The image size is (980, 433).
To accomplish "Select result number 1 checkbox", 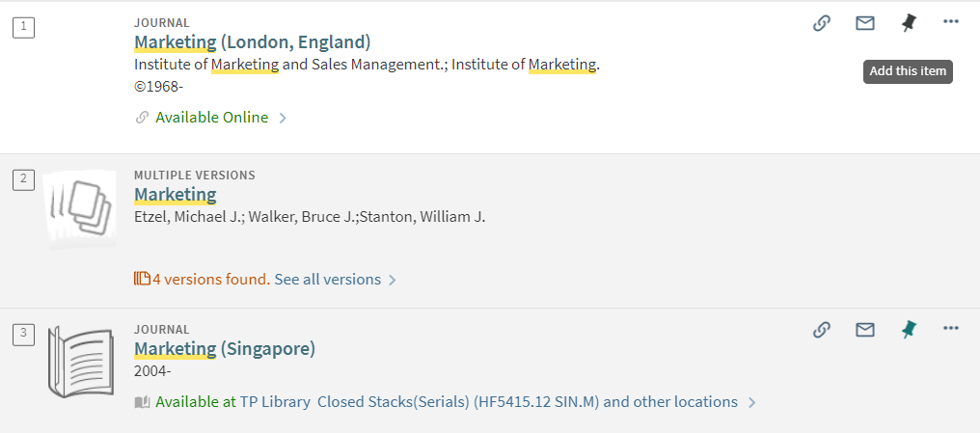I will click(x=24, y=27).
